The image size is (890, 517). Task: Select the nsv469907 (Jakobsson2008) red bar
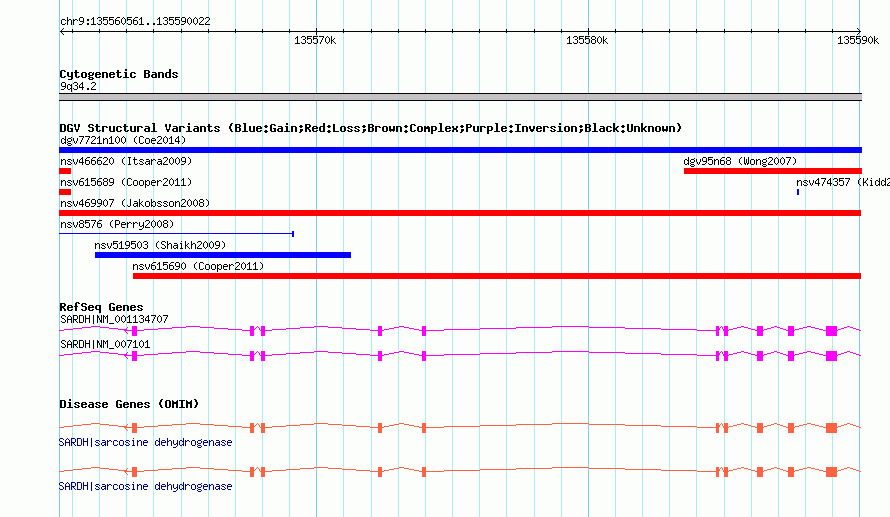click(x=460, y=213)
